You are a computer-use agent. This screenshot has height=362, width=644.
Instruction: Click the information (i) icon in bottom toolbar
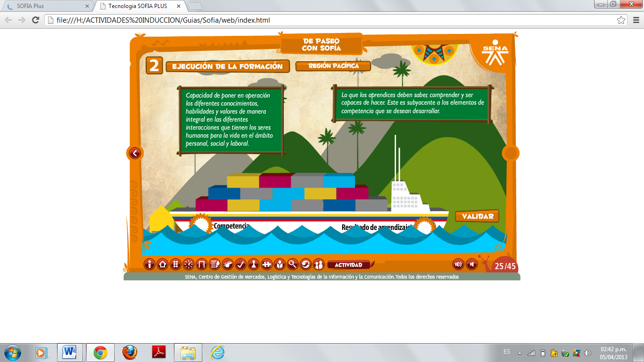[149, 264]
